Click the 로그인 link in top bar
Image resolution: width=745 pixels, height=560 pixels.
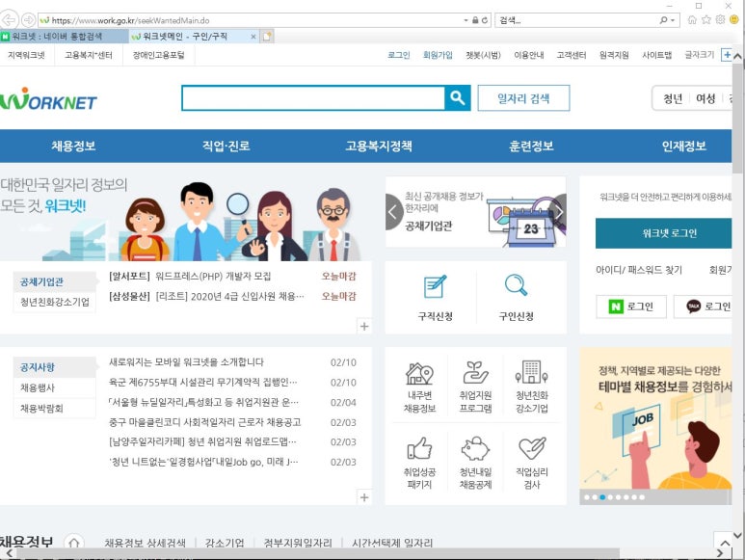(x=399, y=55)
